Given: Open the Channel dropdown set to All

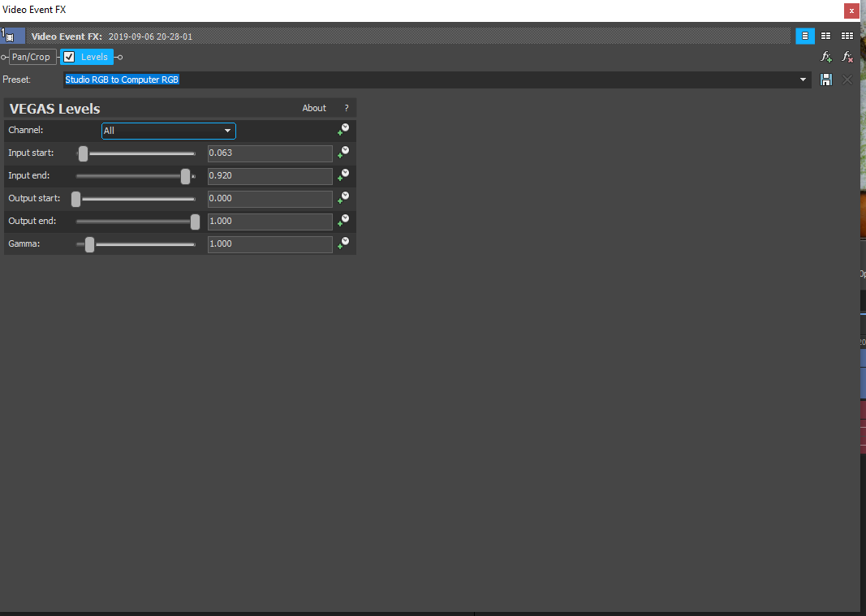Looking at the screenshot, I should coord(169,131).
